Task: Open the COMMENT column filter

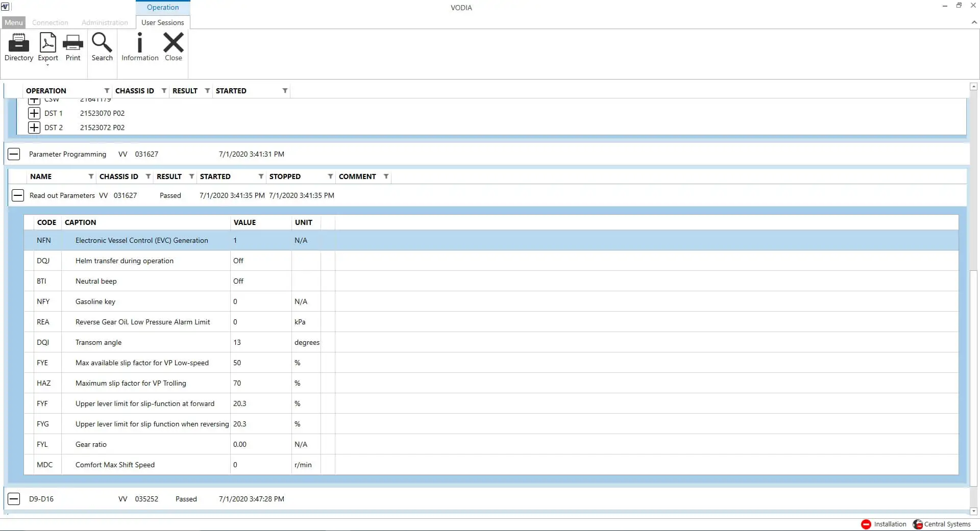Action: [x=387, y=176]
